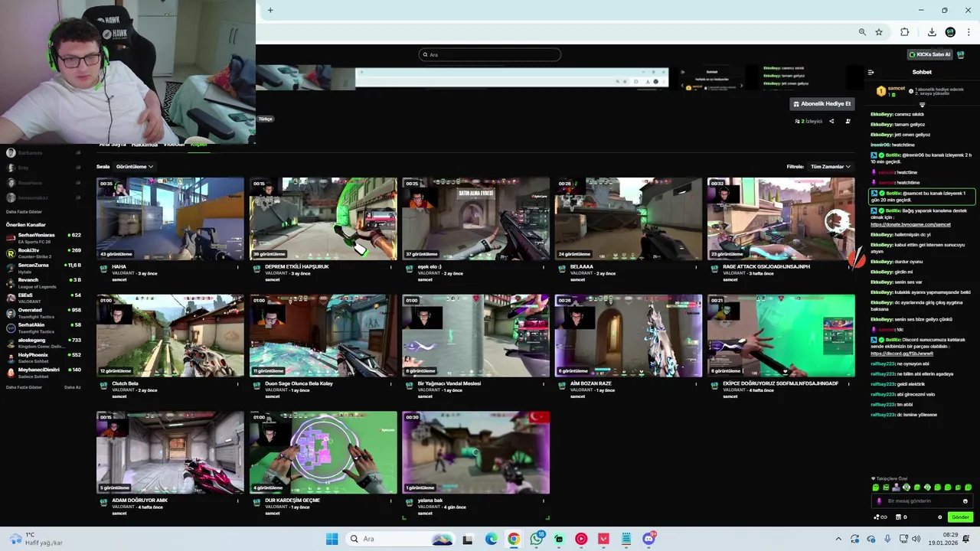Play DEPREM ETKİLİ HAPŞURUK clip thumbnail
The width and height of the screenshot is (980, 551).
[x=323, y=219]
